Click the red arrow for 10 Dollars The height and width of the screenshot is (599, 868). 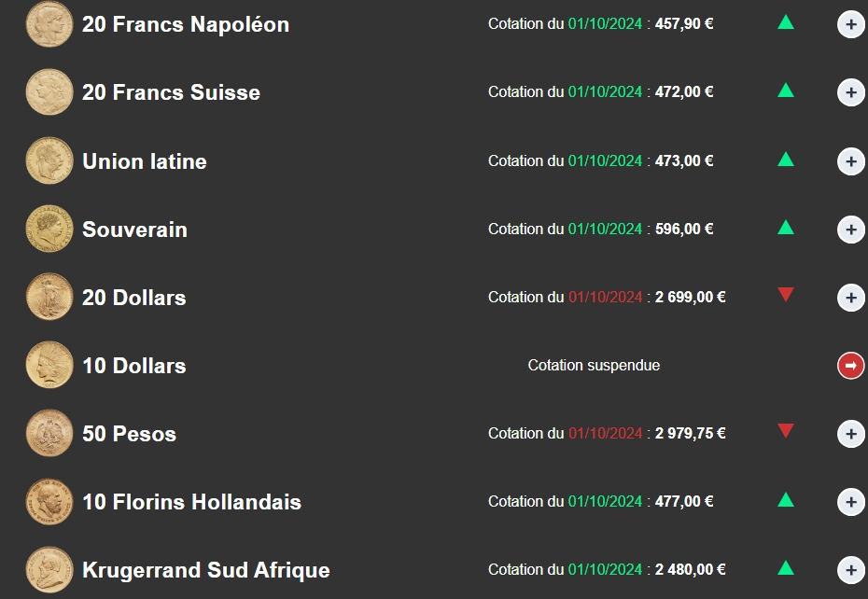(x=850, y=366)
